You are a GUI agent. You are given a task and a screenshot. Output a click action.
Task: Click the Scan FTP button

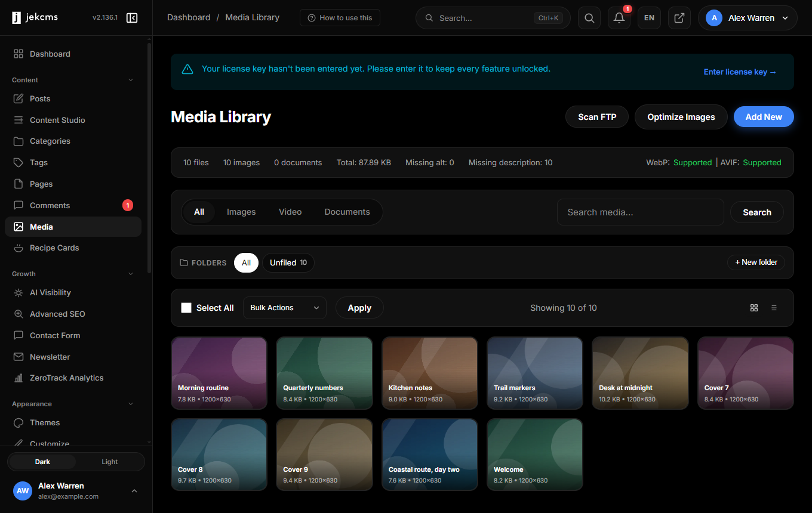pyautogui.click(x=597, y=117)
